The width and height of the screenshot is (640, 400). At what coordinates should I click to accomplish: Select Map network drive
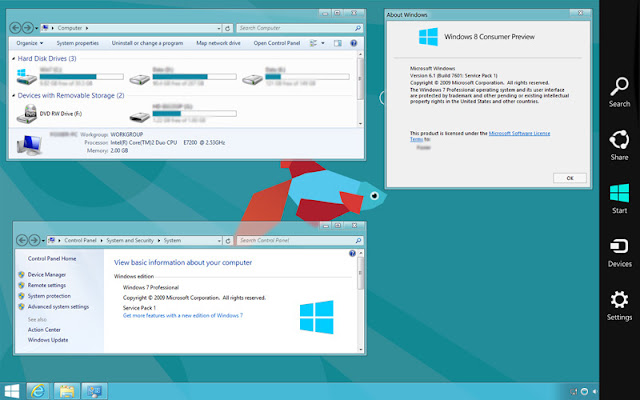[218, 43]
